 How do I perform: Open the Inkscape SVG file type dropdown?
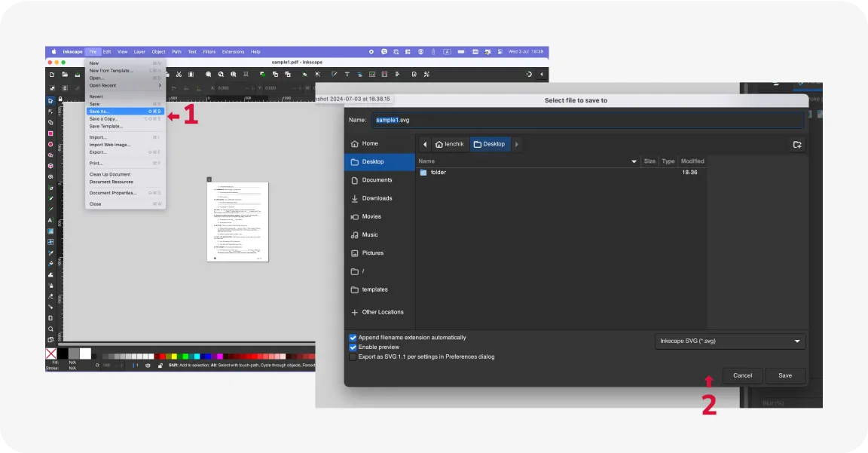[x=729, y=341]
